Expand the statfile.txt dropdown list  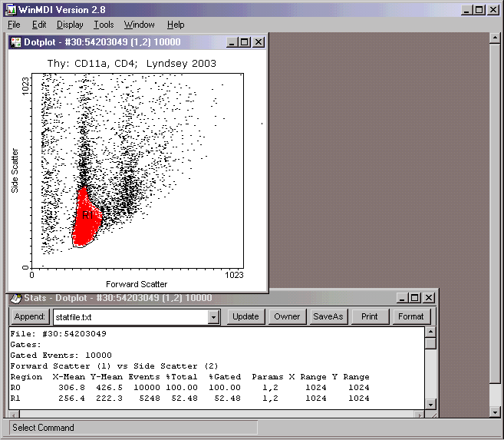point(213,317)
